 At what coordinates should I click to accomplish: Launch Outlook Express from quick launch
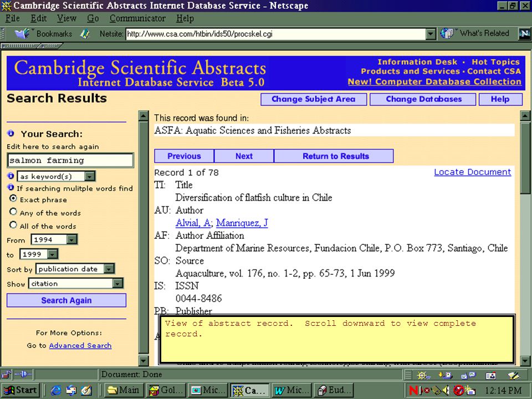(x=71, y=391)
